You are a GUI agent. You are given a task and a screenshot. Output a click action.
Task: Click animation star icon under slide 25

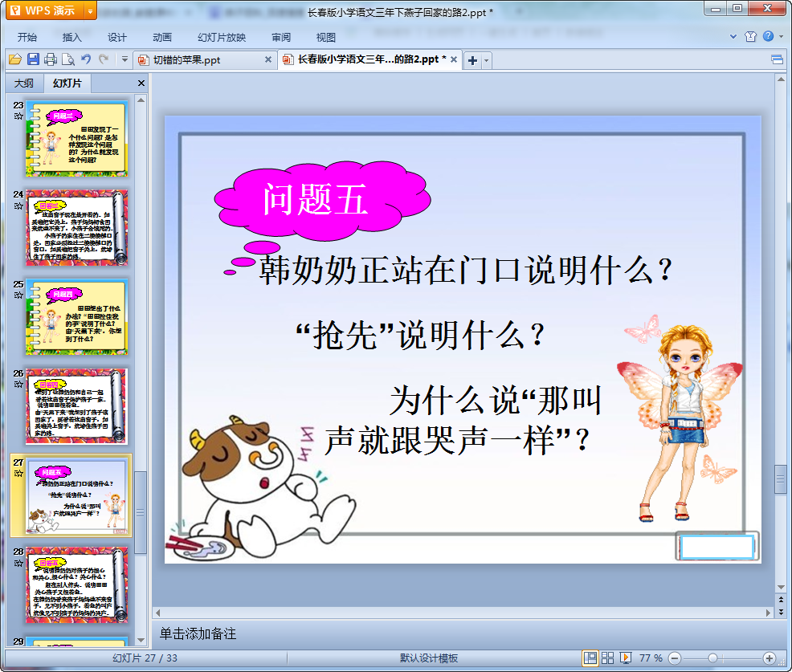[x=18, y=295]
